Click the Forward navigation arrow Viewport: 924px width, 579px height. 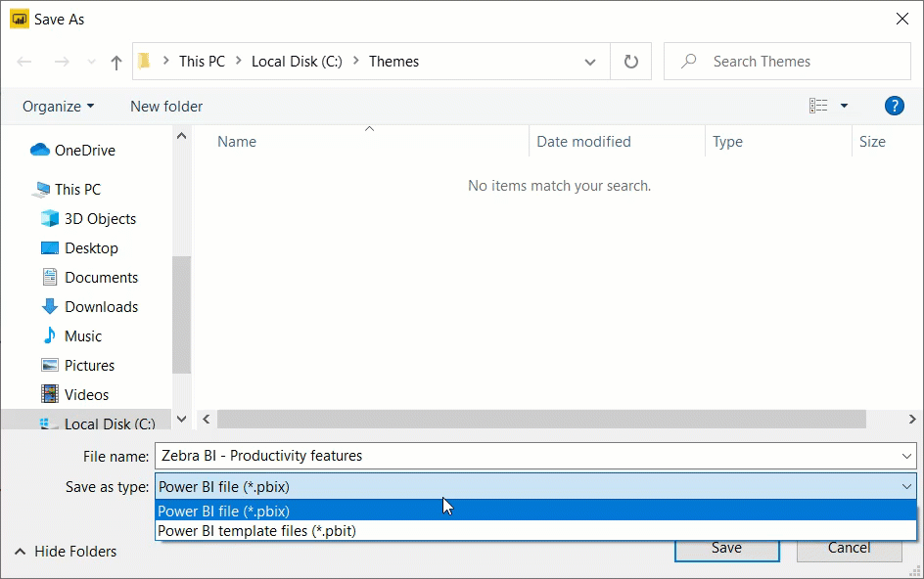(x=62, y=62)
